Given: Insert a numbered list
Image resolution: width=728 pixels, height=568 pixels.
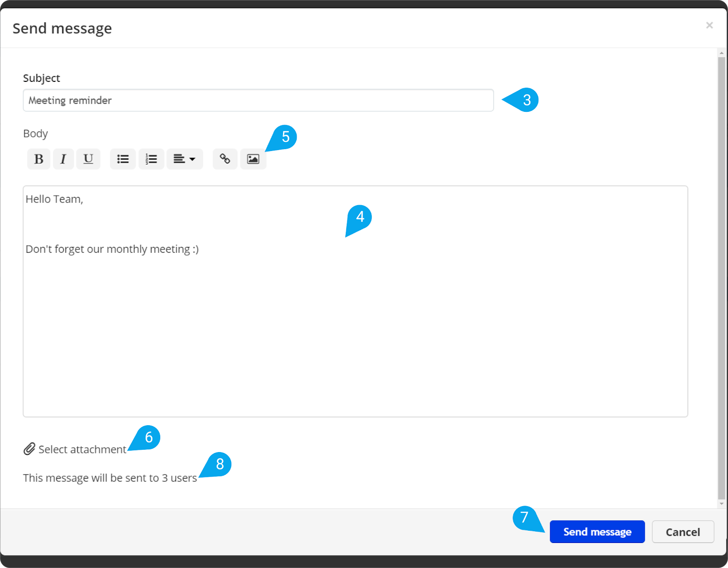Looking at the screenshot, I should point(151,159).
